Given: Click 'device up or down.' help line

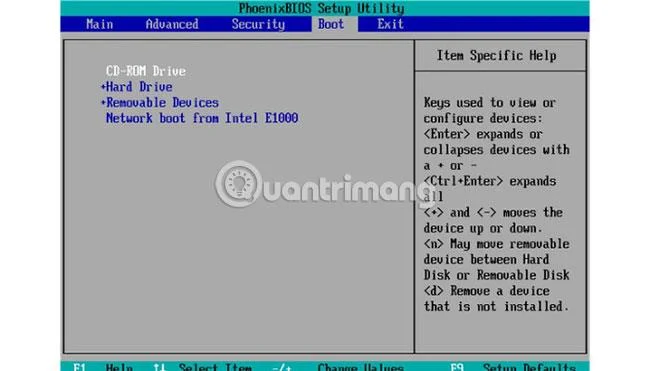Looking at the screenshot, I should (483, 228).
